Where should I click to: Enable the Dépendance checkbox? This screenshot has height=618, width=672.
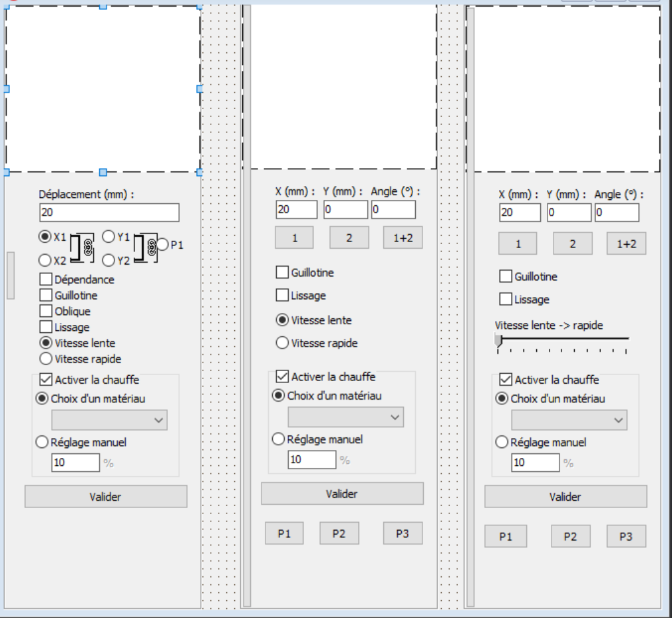[46, 280]
